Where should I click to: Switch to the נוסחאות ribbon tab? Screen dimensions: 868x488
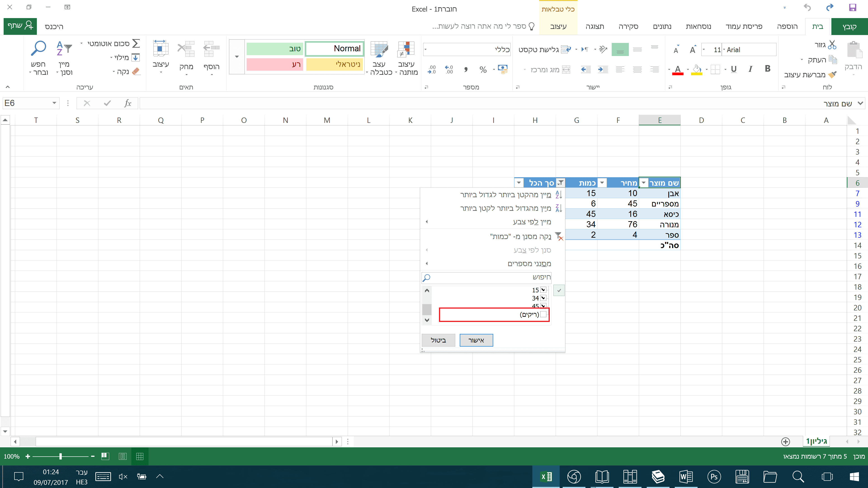tap(698, 27)
